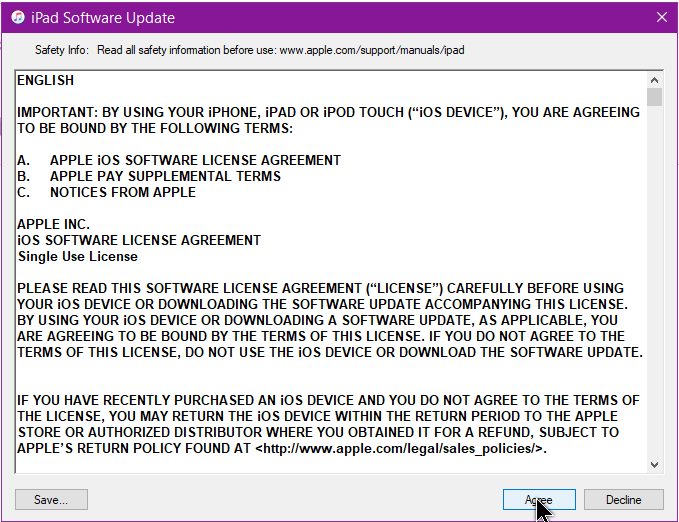Click "A. APPLE iOS SOFTWARE LICENSE AGREEMENT" line

[x=179, y=160]
